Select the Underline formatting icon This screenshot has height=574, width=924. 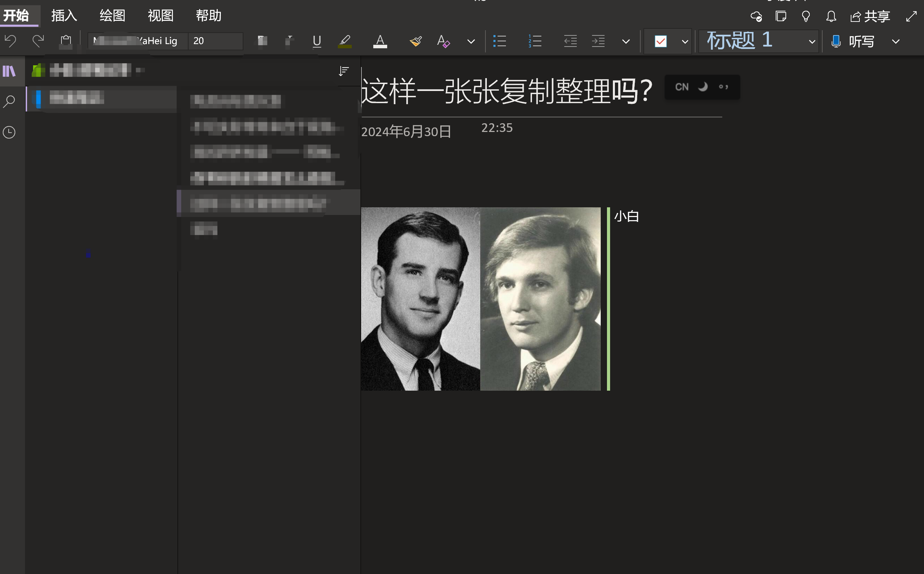point(317,41)
